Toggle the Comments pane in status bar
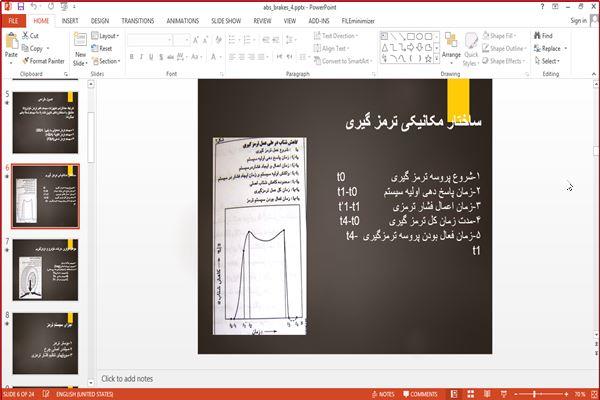This screenshot has width=600, height=400. (420, 394)
